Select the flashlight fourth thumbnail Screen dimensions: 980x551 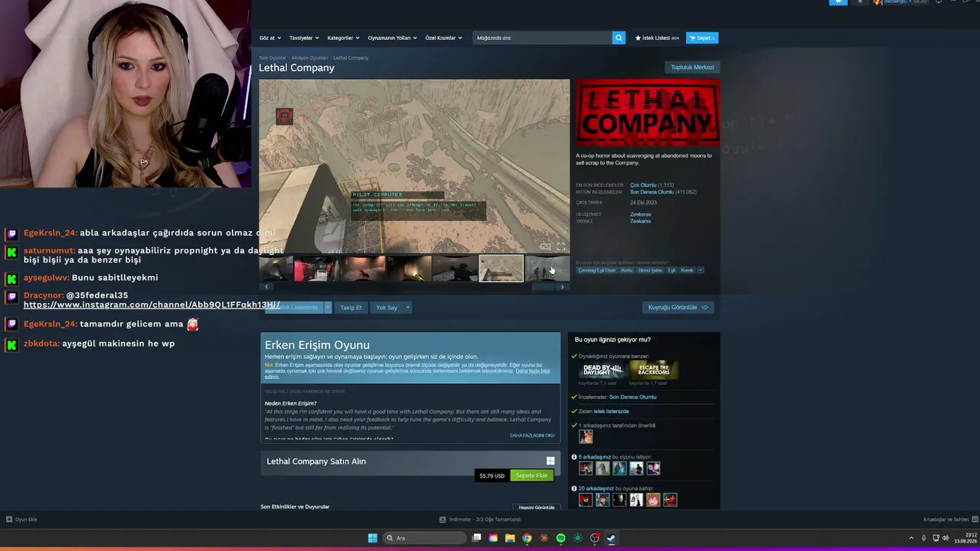tap(408, 269)
